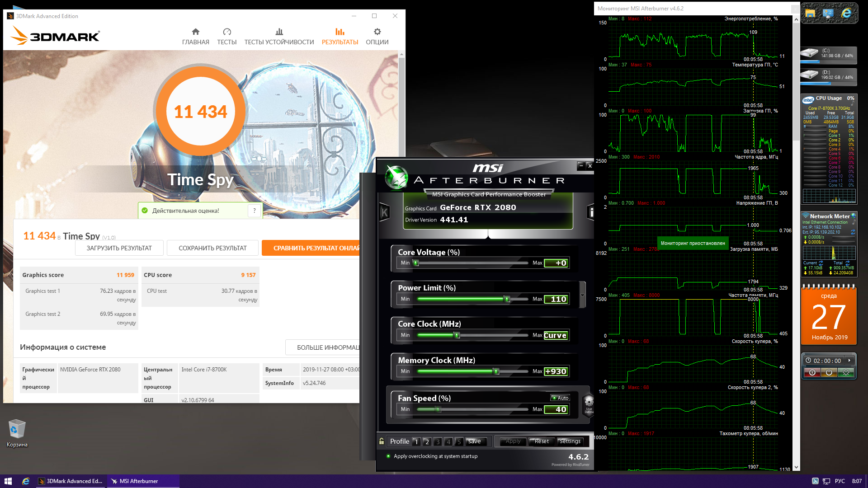
Task: Expand timer gadget options arrow
Action: 849,360
